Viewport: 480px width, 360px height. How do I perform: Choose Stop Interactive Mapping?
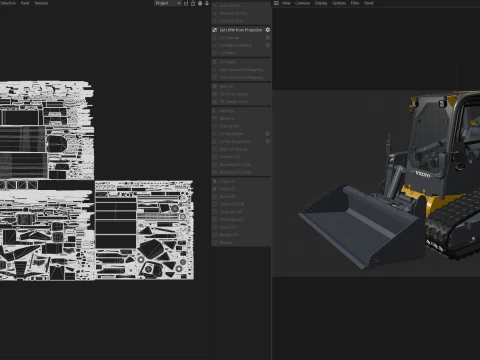tap(241, 77)
